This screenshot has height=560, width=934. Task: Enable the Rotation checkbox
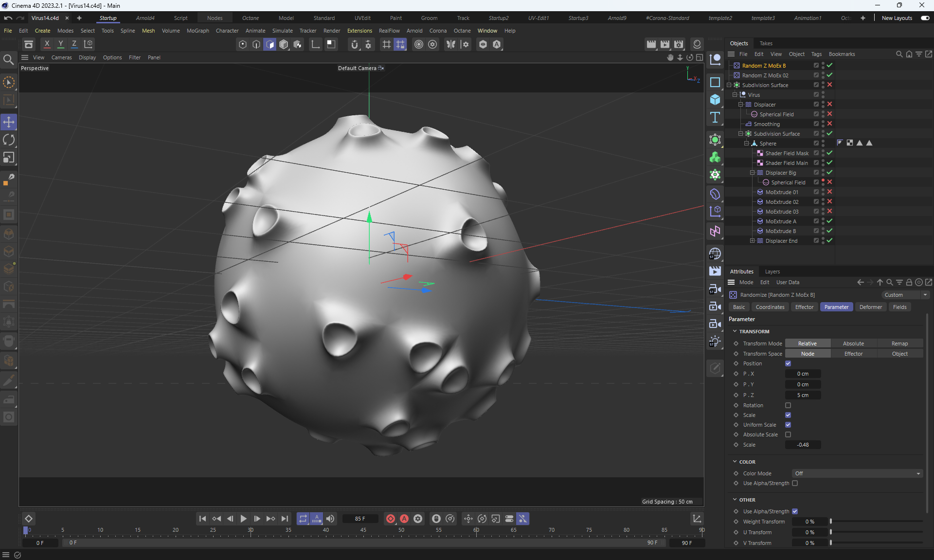click(788, 405)
